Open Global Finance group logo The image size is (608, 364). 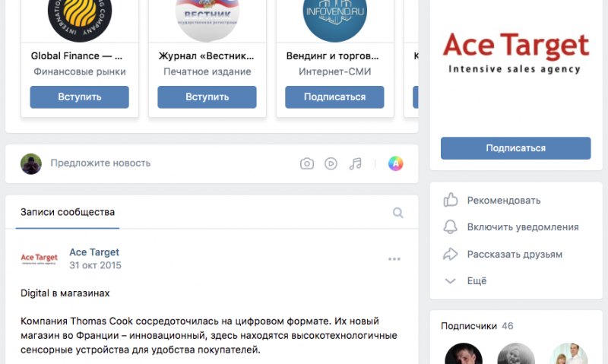(x=80, y=15)
